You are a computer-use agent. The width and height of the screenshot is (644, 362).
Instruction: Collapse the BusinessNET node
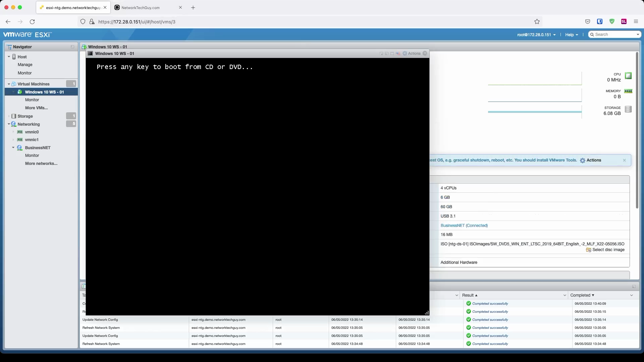click(x=13, y=148)
